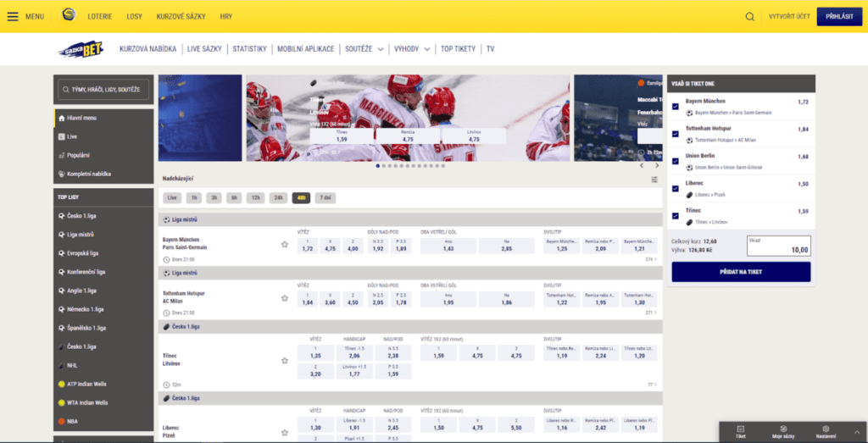Open Evropská liga in sidebar
This screenshot has height=443, width=868.
point(103,253)
